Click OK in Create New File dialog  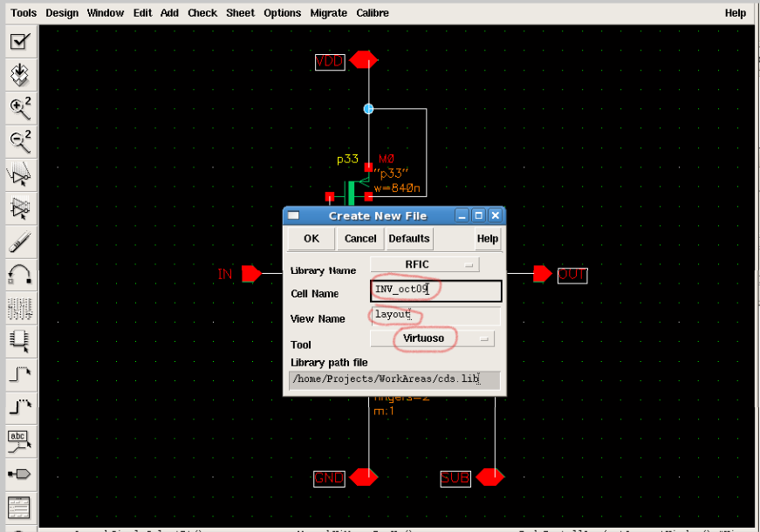[x=312, y=238]
